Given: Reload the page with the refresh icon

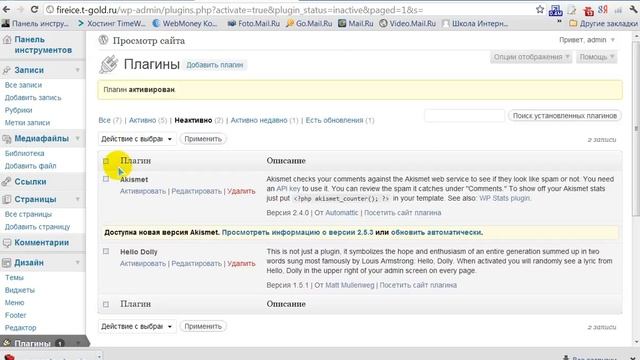Looking at the screenshot, I should point(35,9).
